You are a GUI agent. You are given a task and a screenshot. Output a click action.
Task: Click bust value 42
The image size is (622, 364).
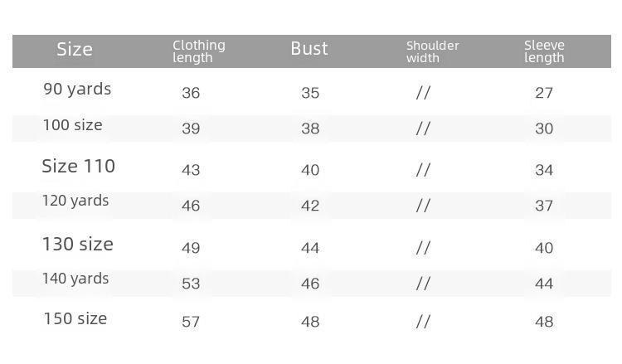point(310,206)
